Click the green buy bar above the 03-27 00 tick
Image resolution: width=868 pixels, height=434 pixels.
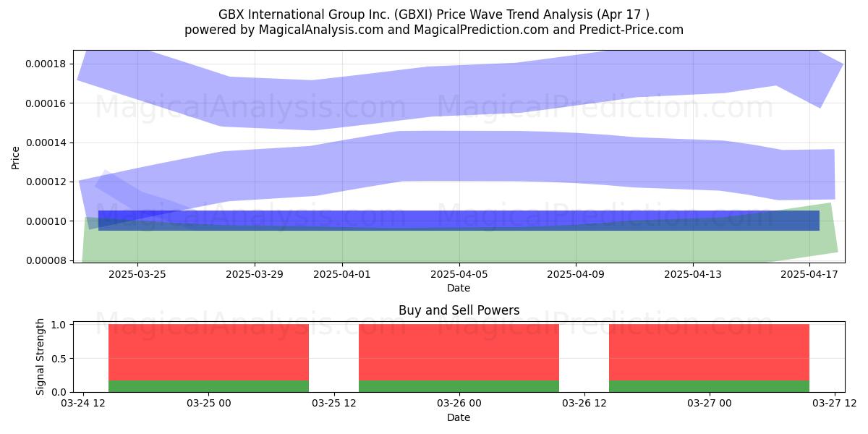click(x=710, y=386)
